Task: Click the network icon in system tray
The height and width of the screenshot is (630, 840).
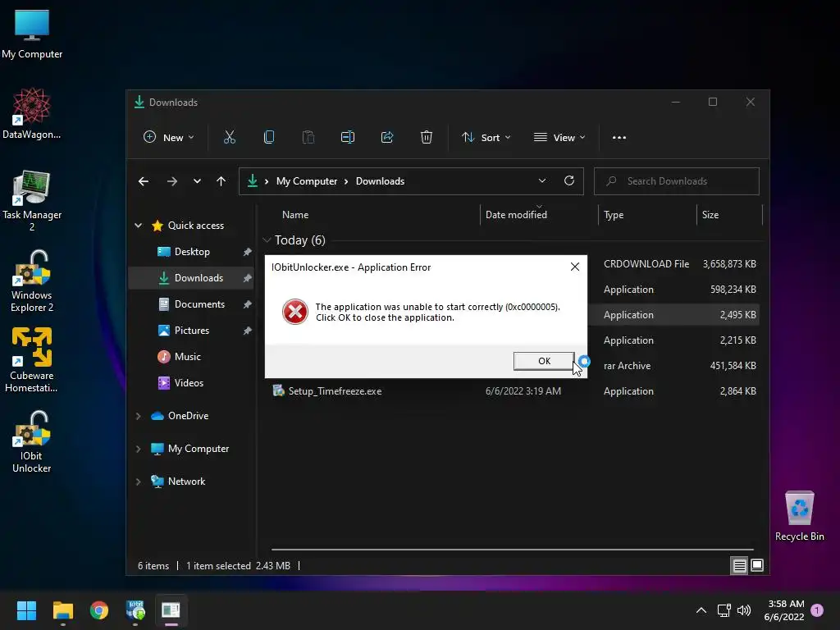Action: pyautogui.click(x=724, y=610)
